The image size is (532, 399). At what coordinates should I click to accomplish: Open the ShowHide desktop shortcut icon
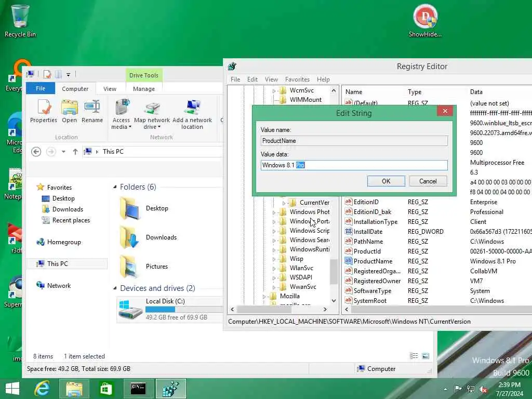tap(425, 20)
